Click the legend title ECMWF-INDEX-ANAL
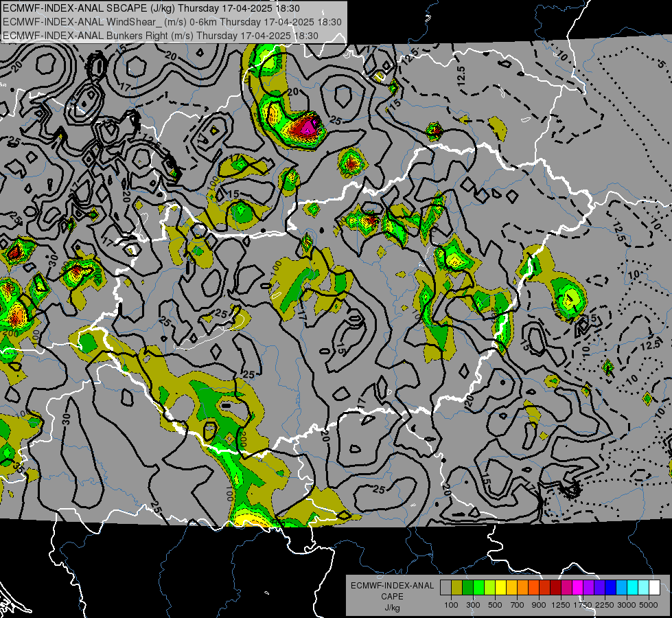This screenshot has height=618, width=672. 392,586
